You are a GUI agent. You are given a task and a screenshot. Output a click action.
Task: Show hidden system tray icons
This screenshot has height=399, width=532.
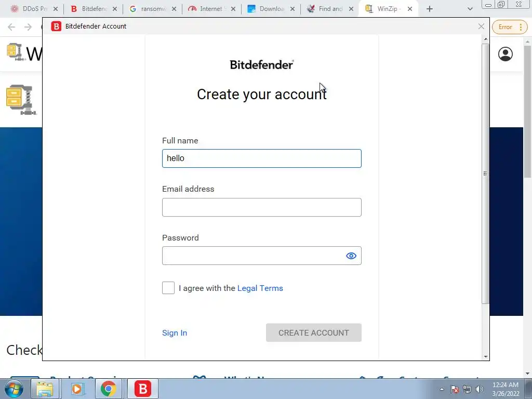coord(442,389)
